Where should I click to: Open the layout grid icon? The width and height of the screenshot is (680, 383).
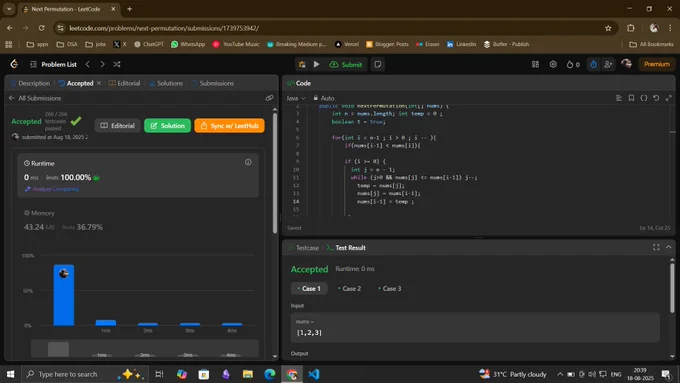(x=536, y=64)
